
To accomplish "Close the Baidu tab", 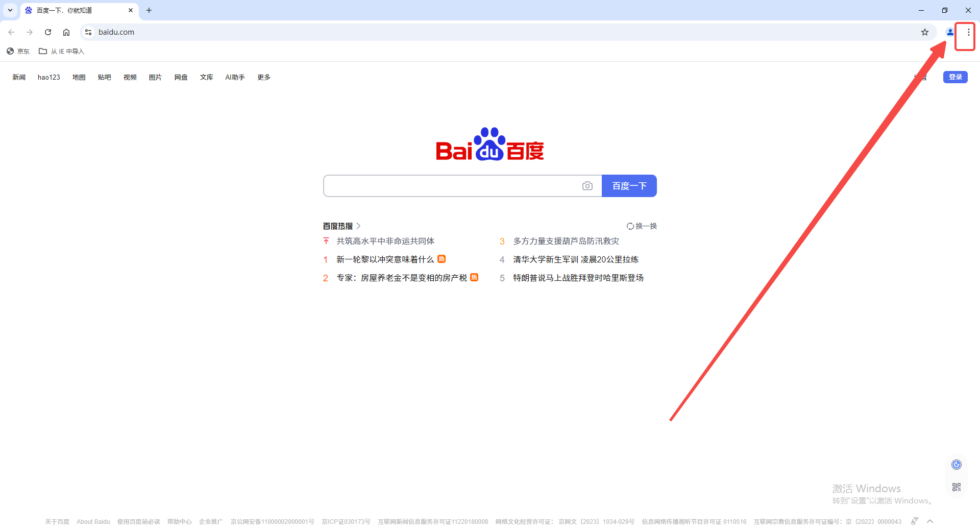I will point(131,10).
